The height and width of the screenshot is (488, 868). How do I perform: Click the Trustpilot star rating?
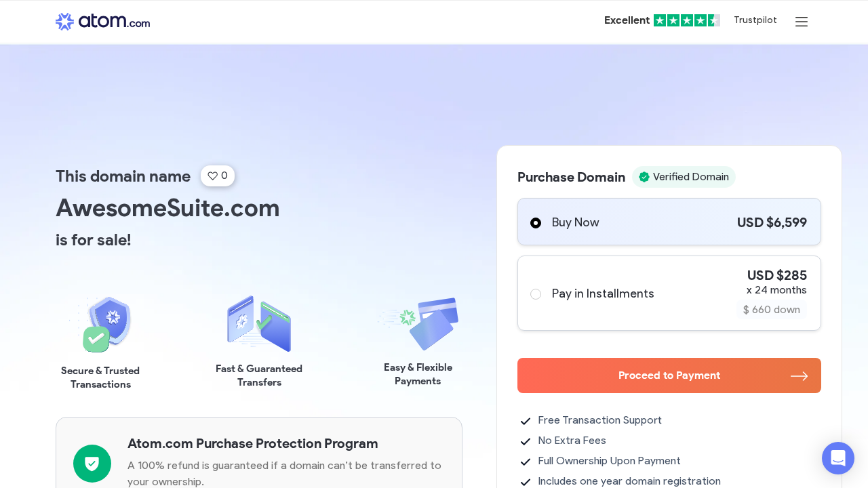pos(686,20)
